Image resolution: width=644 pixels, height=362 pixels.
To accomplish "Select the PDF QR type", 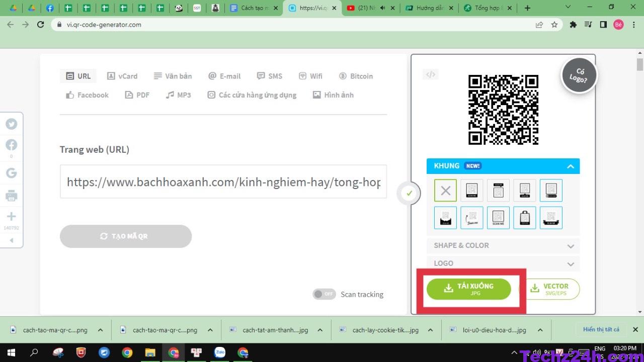I will point(137,95).
